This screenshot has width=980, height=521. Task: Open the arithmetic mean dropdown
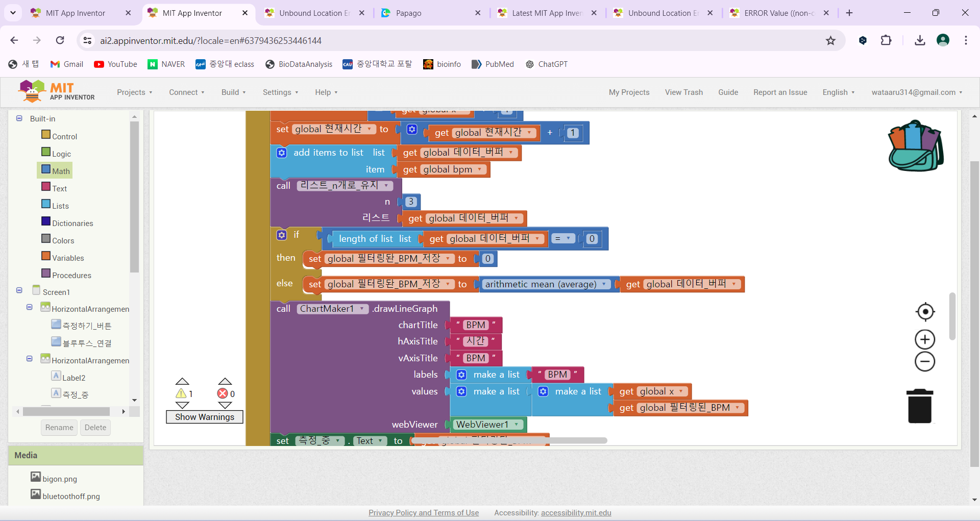click(x=604, y=284)
